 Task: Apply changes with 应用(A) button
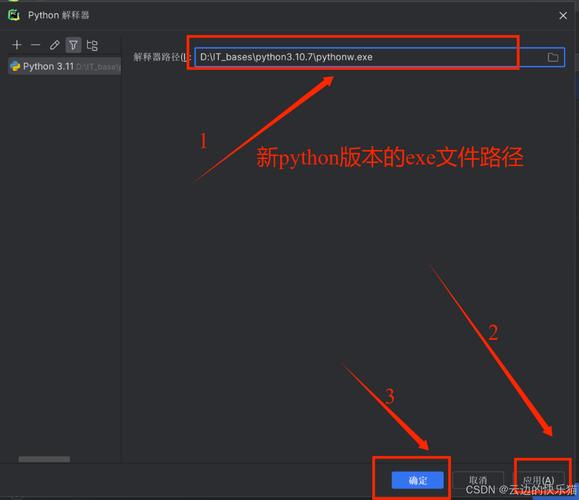point(539,480)
